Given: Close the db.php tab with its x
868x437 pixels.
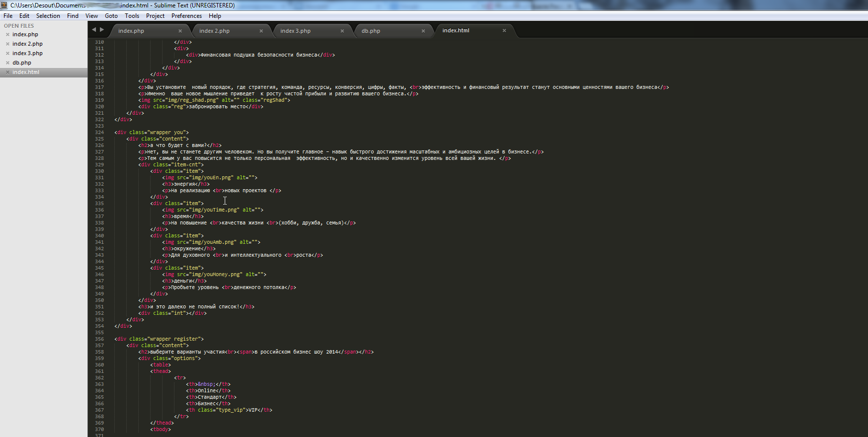Looking at the screenshot, I should click(423, 31).
